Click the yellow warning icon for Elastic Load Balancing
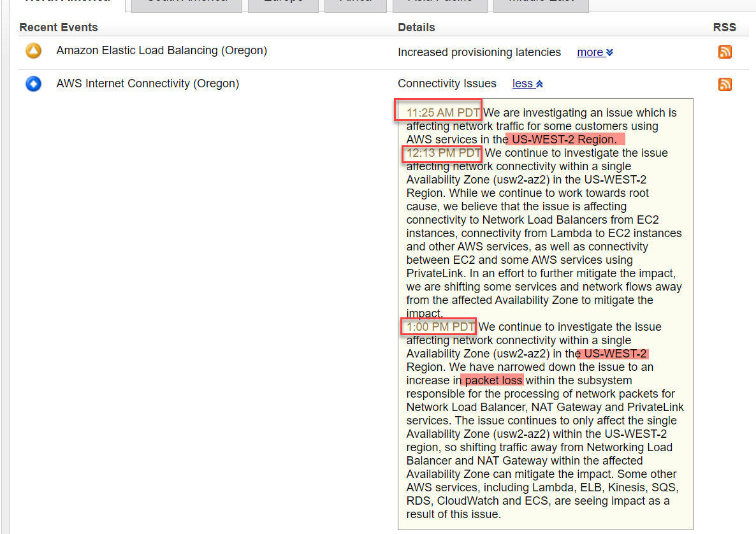This screenshot has width=756, height=534. click(33, 50)
